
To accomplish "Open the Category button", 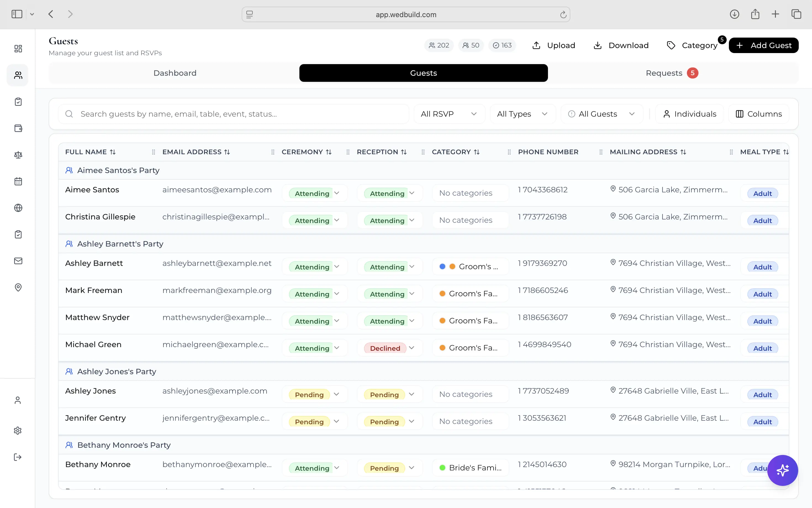I will pyautogui.click(x=692, y=45).
